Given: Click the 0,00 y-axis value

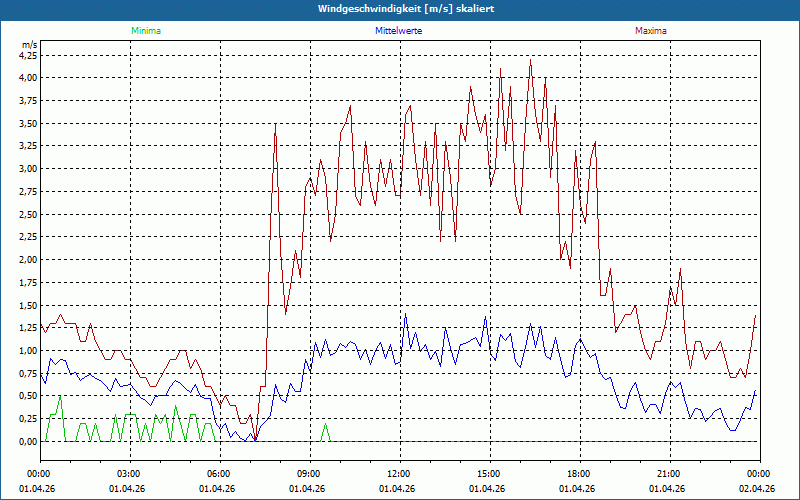Looking at the screenshot, I should (x=29, y=442).
